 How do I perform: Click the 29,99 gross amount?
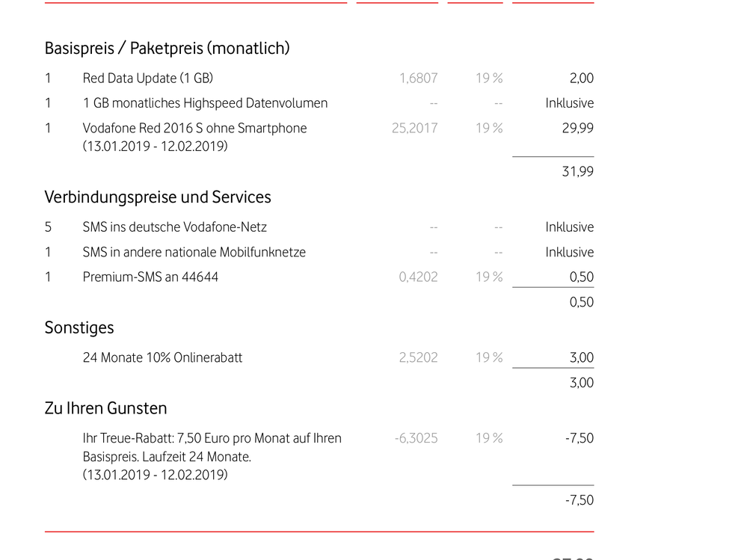(577, 129)
